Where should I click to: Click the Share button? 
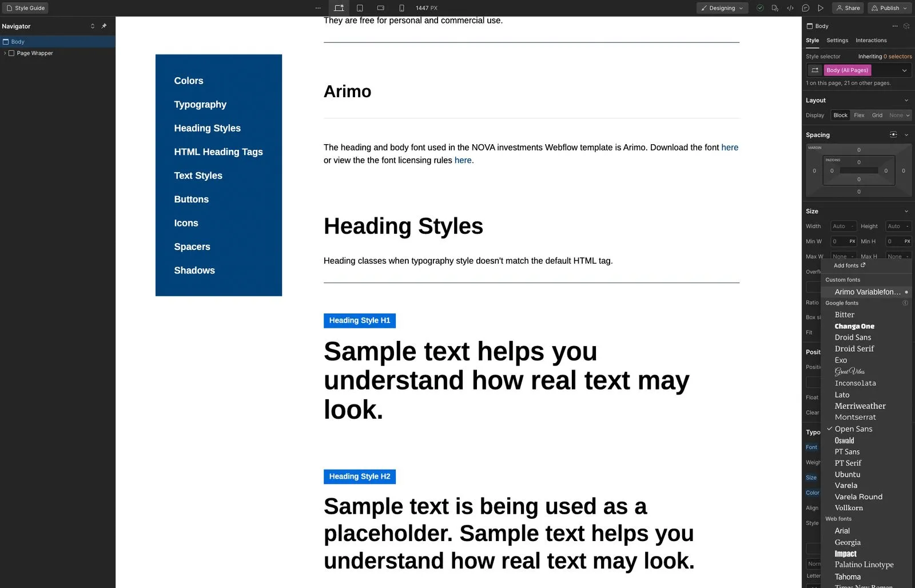pos(848,8)
